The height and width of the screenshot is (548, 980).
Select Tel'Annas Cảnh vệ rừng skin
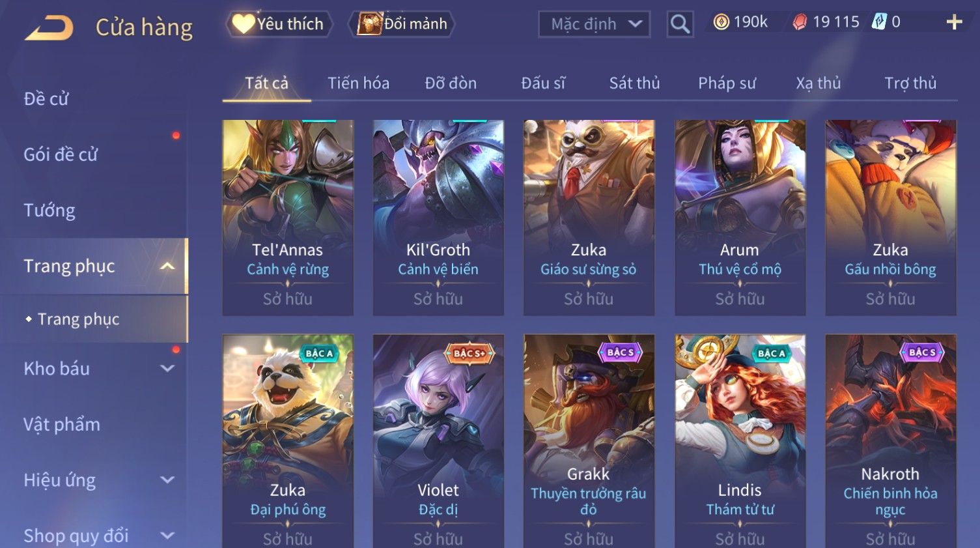coord(288,218)
